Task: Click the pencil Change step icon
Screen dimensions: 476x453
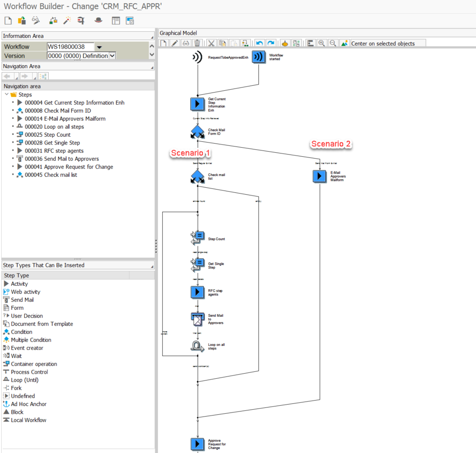Action: (x=174, y=43)
